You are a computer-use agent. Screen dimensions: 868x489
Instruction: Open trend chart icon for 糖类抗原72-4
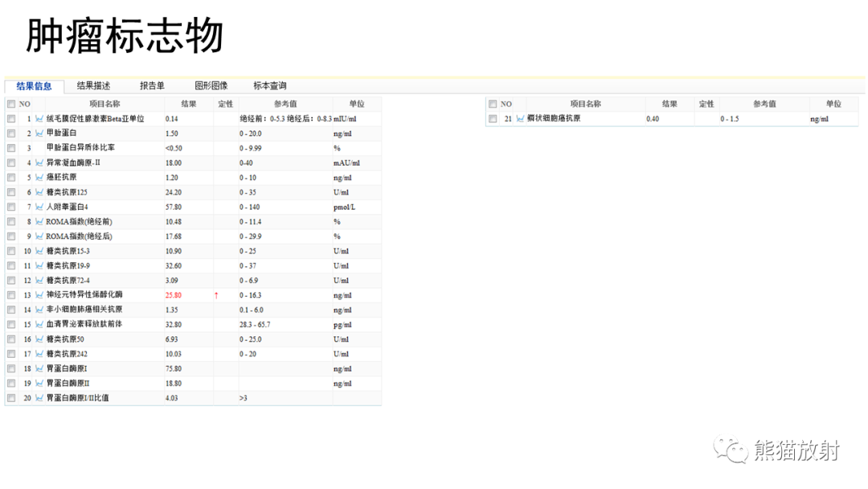coord(39,280)
